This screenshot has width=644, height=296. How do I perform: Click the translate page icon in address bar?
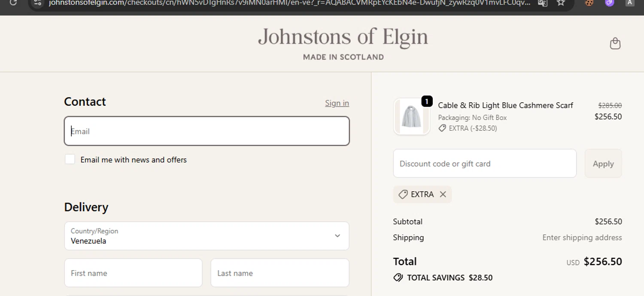pos(543,3)
